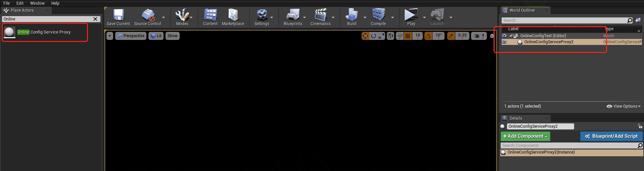The height and width of the screenshot is (171, 644).
Task: Click the Lit view mode button
Action: tap(156, 36)
